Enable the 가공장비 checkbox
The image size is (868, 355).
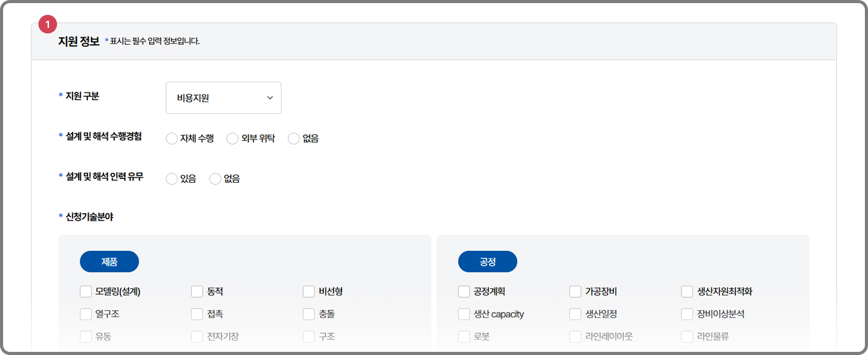click(x=575, y=292)
